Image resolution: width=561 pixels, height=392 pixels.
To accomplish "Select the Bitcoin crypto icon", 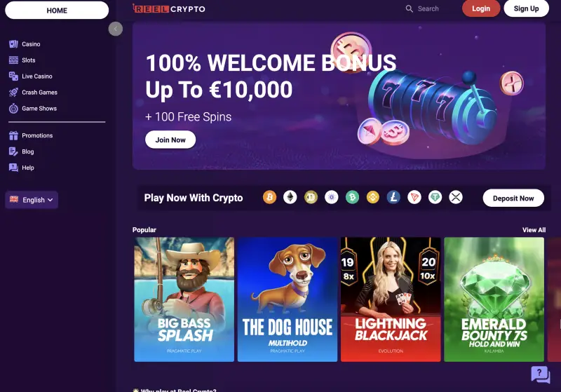I will pos(269,197).
